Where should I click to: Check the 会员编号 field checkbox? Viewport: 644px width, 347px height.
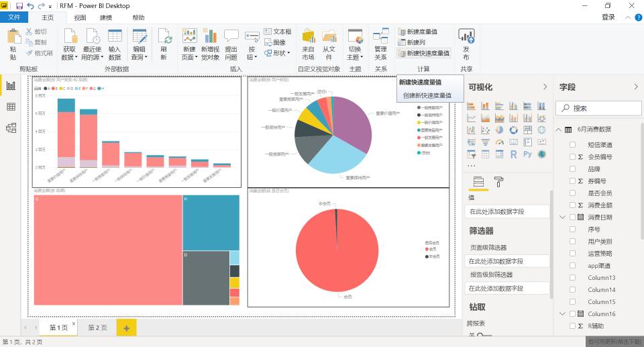point(572,156)
